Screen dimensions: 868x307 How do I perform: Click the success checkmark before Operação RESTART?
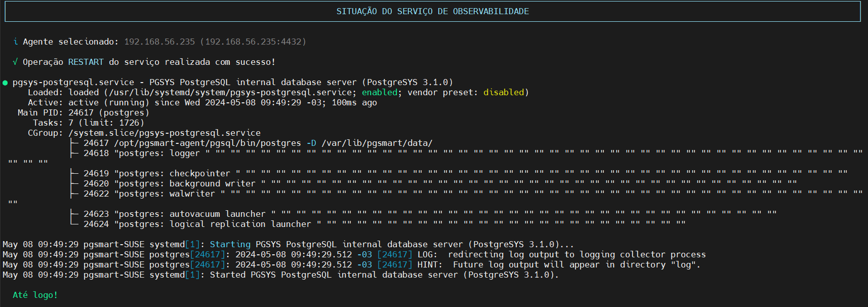tap(15, 62)
